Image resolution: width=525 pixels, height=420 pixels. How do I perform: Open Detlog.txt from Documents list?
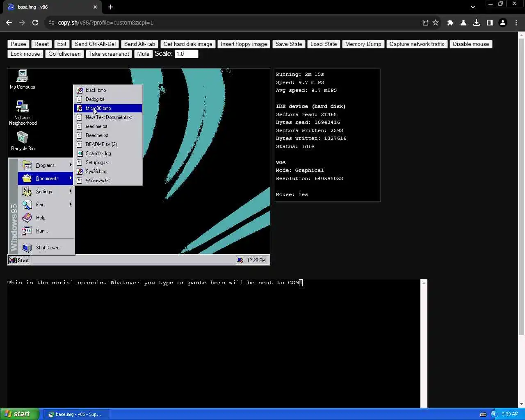108,99
